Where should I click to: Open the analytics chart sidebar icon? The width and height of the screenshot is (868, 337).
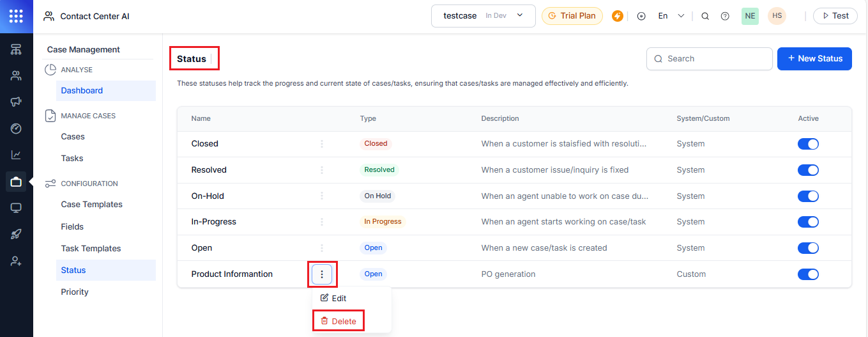click(x=16, y=155)
